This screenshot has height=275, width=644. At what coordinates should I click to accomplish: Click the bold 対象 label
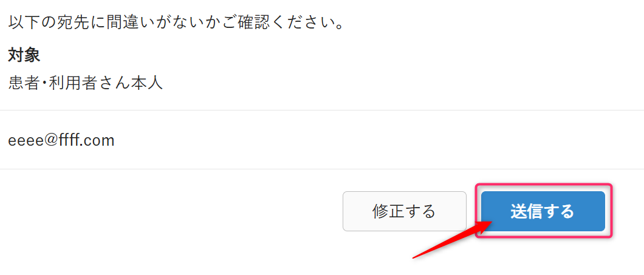pos(24,56)
